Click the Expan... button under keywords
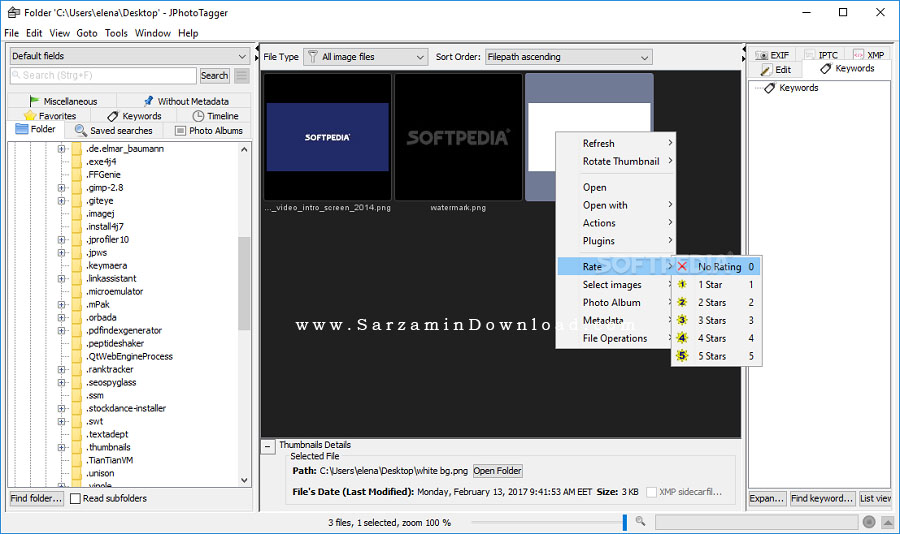This screenshot has height=534, width=900. pyautogui.click(x=766, y=498)
